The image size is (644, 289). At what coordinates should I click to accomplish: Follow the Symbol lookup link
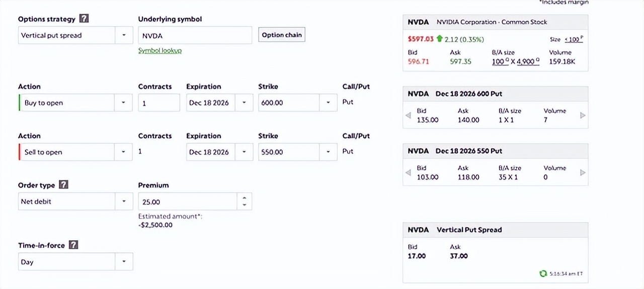(160, 50)
